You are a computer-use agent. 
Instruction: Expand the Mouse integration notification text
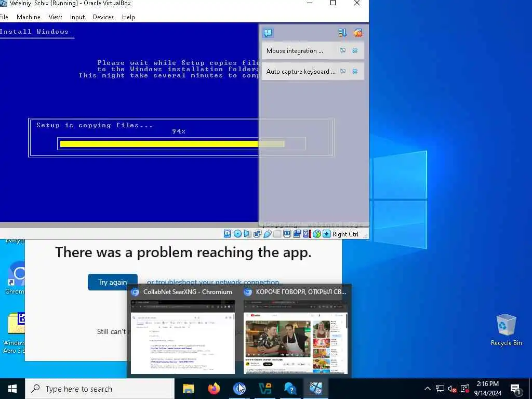coord(295,51)
